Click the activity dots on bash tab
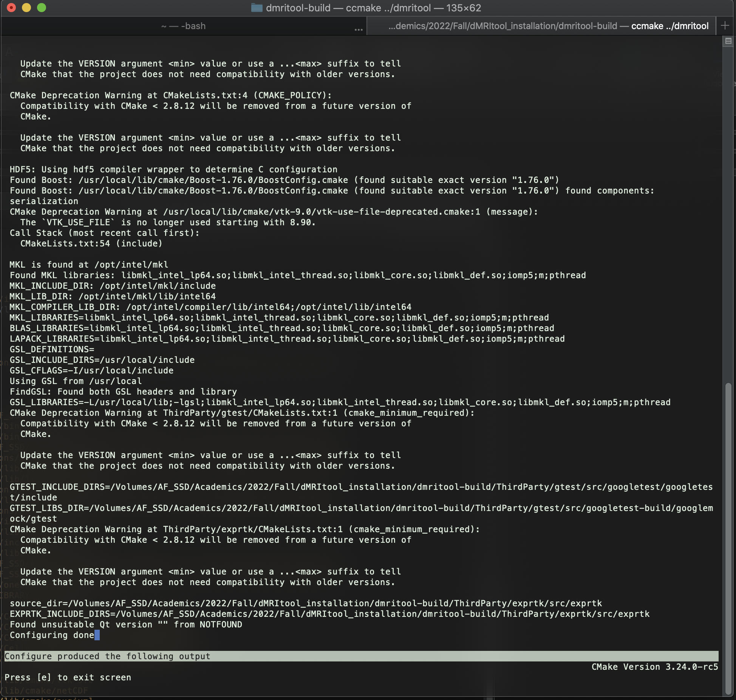Viewport: 736px width, 700px height. click(358, 29)
